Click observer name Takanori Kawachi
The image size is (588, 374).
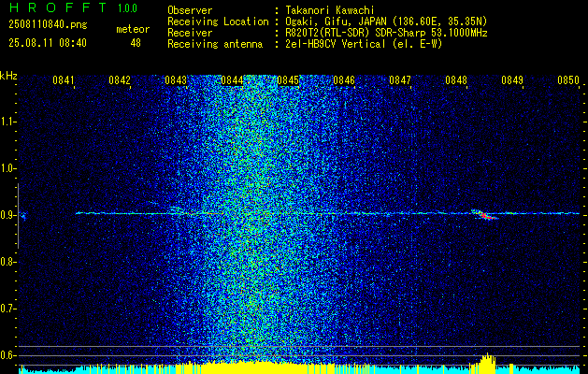tap(329, 10)
